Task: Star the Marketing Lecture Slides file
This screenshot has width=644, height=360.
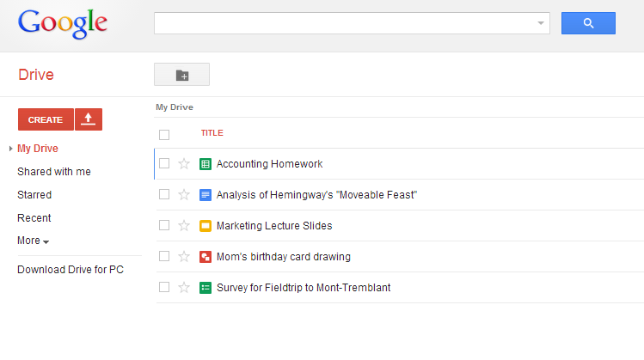Action: [x=183, y=226]
